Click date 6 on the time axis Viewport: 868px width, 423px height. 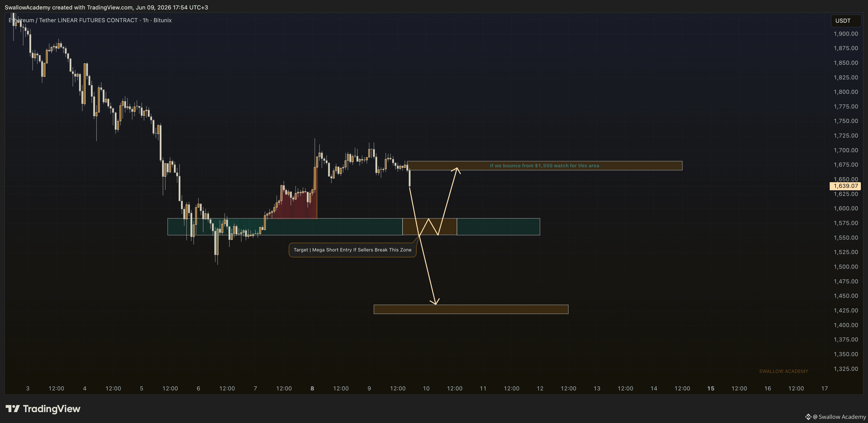coord(198,388)
